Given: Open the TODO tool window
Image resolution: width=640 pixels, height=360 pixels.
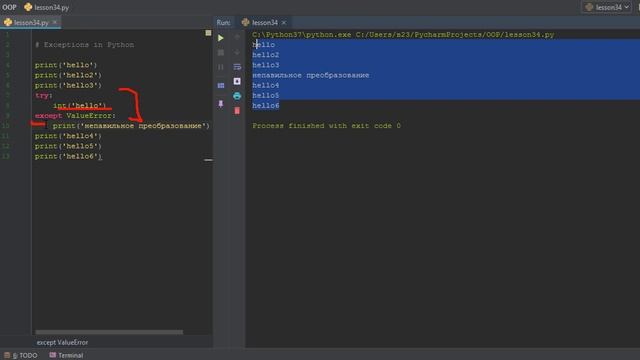Looking at the screenshot, I should pyautogui.click(x=21, y=356).
